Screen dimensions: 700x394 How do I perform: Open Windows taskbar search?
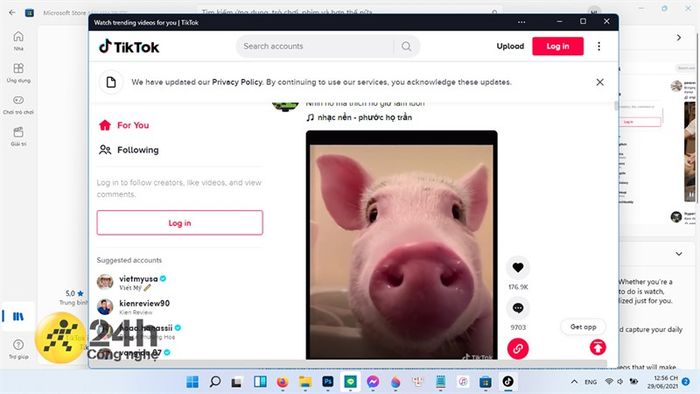pyautogui.click(x=215, y=382)
